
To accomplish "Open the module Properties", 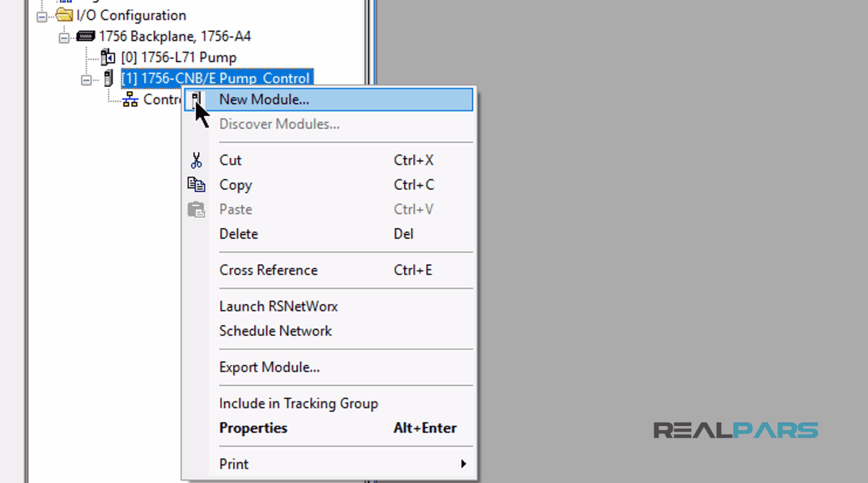I will [253, 428].
